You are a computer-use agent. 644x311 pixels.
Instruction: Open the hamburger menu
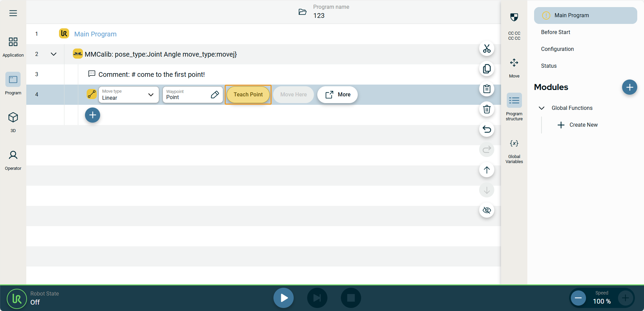tap(13, 13)
